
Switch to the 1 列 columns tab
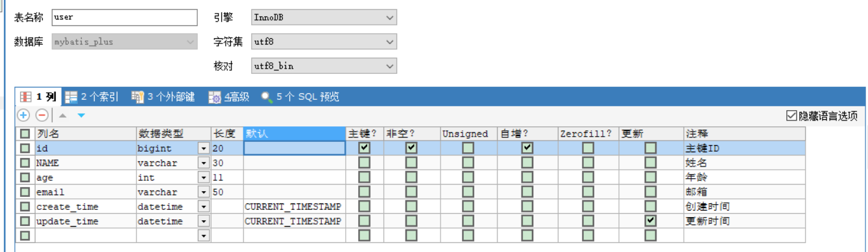pyautogui.click(x=38, y=97)
